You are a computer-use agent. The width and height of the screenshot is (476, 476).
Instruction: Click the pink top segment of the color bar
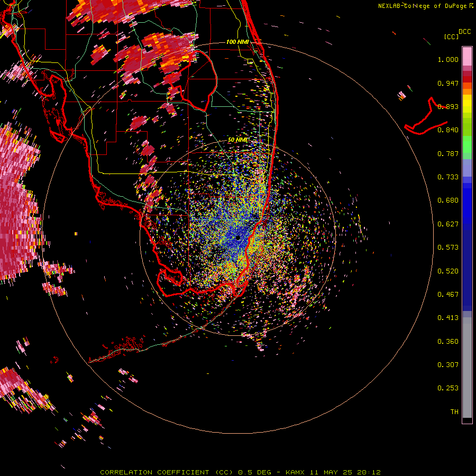click(467, 56)
